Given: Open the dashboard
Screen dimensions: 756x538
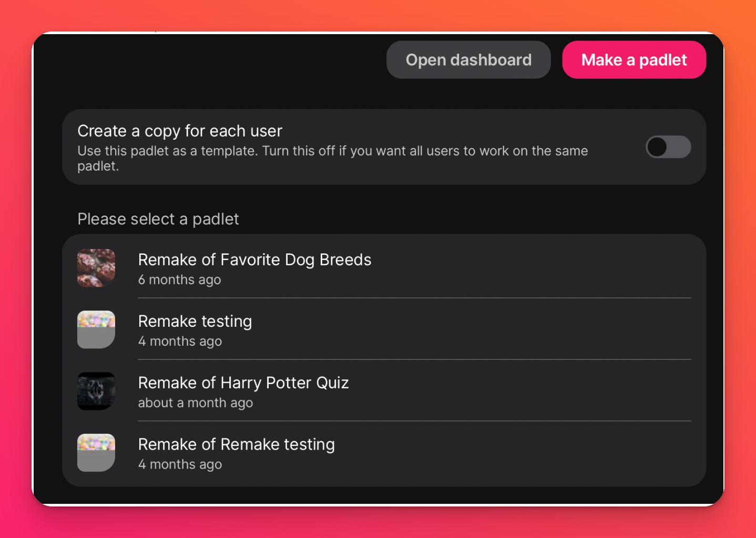Looking at the screenshot, I should 468,59.
